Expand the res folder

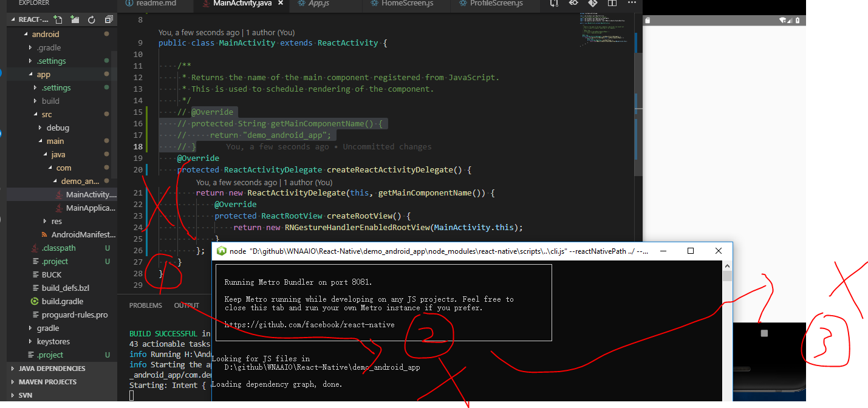coord(45,221)
